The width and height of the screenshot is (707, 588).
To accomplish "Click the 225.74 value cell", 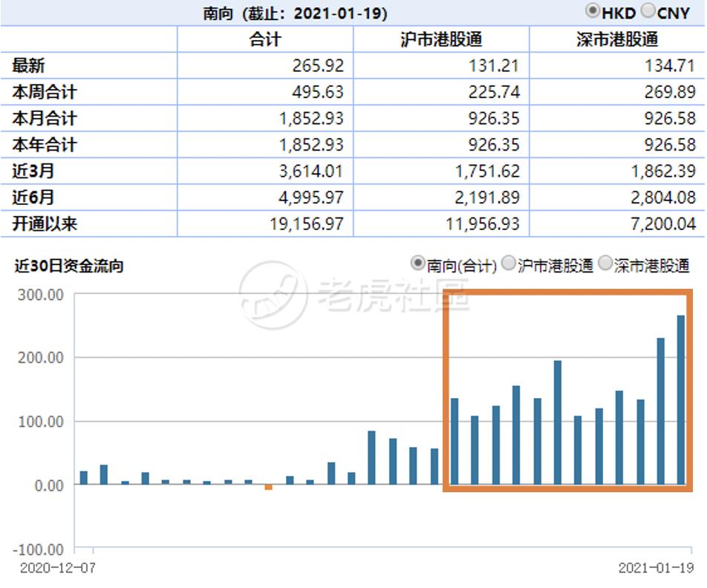I will (494, 93).
